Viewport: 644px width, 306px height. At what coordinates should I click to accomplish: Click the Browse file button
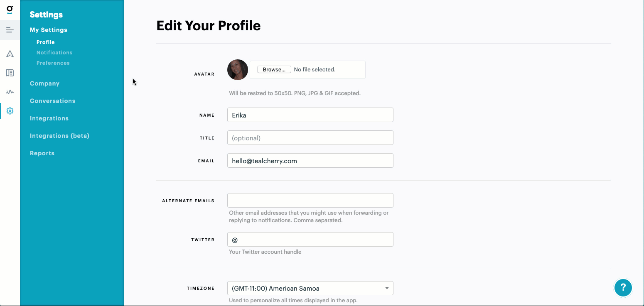(274, 70)
